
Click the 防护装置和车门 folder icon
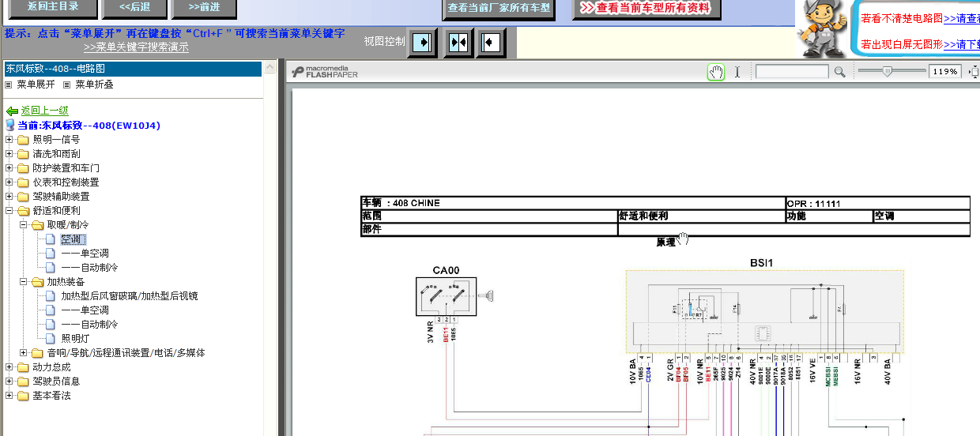(23, 168)
